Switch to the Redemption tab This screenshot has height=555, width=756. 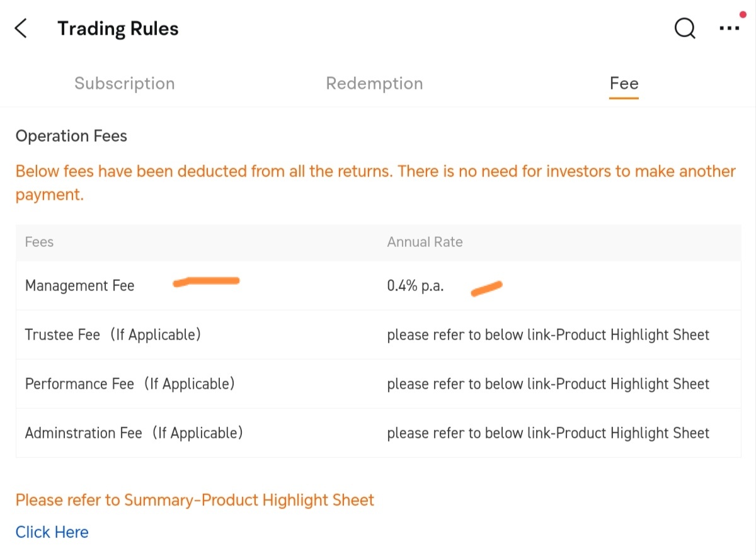click(x=374, y=84)
